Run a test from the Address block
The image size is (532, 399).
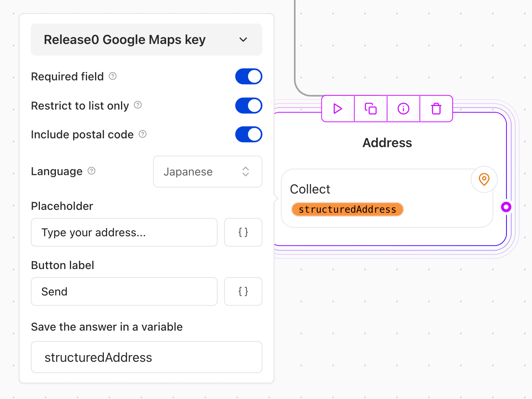(x=337, y=108)
